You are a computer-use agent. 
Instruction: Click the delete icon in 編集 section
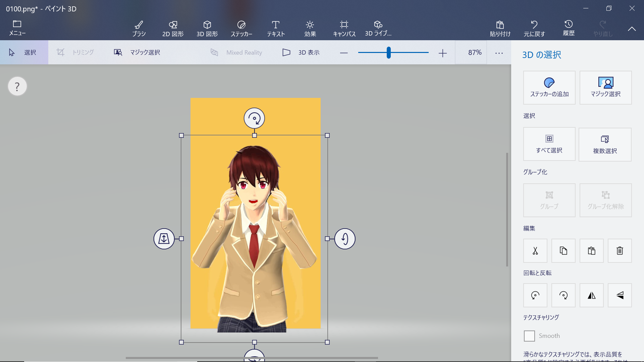click(620, 251)
